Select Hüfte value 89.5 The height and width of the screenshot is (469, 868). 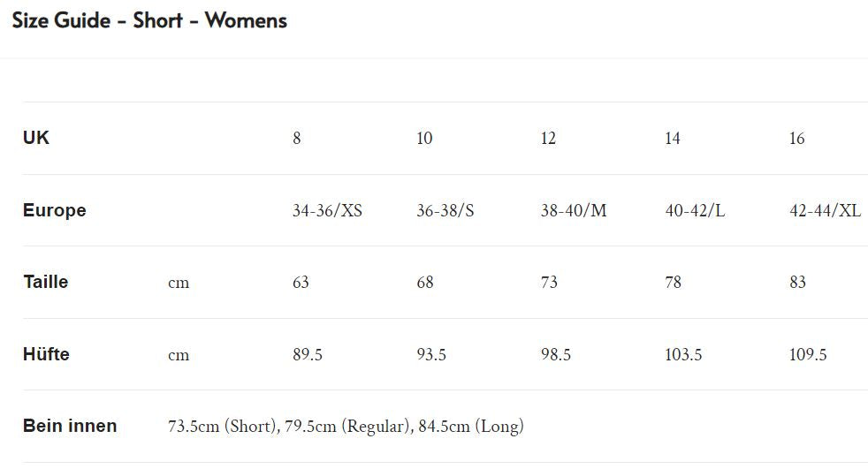(308, 355)
